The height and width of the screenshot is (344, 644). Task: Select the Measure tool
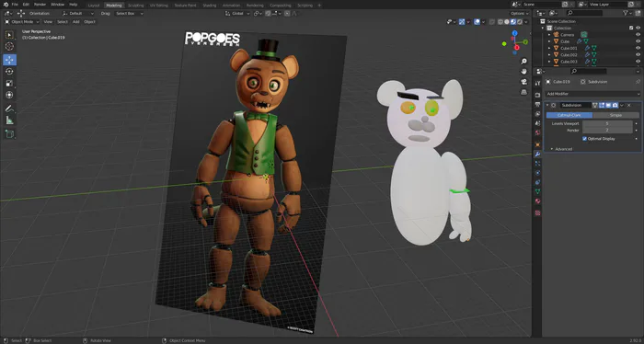coord(9,120)
